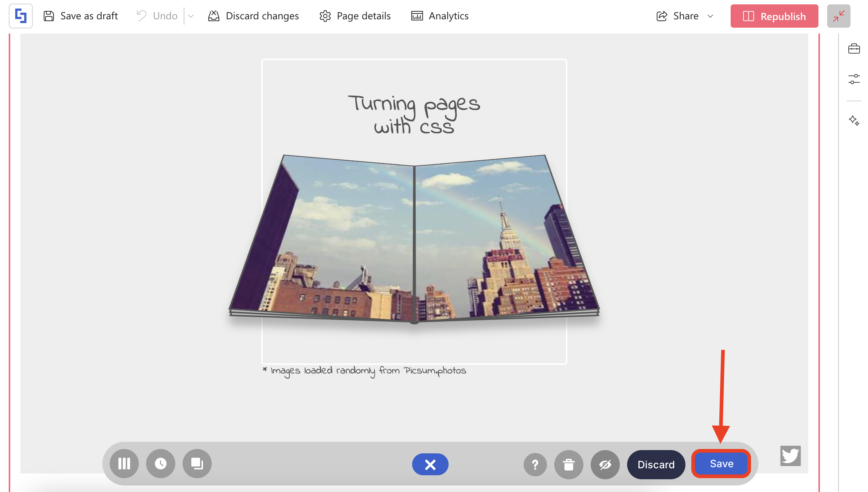Expand the Undo history dropdown arrow

click(x=191, y=16)
